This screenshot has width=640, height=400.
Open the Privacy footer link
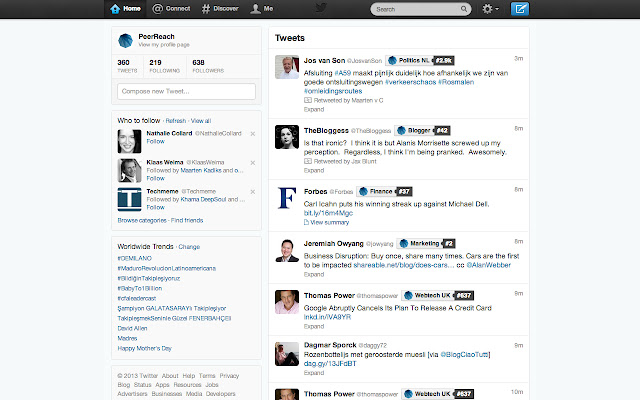click(229, 376)
